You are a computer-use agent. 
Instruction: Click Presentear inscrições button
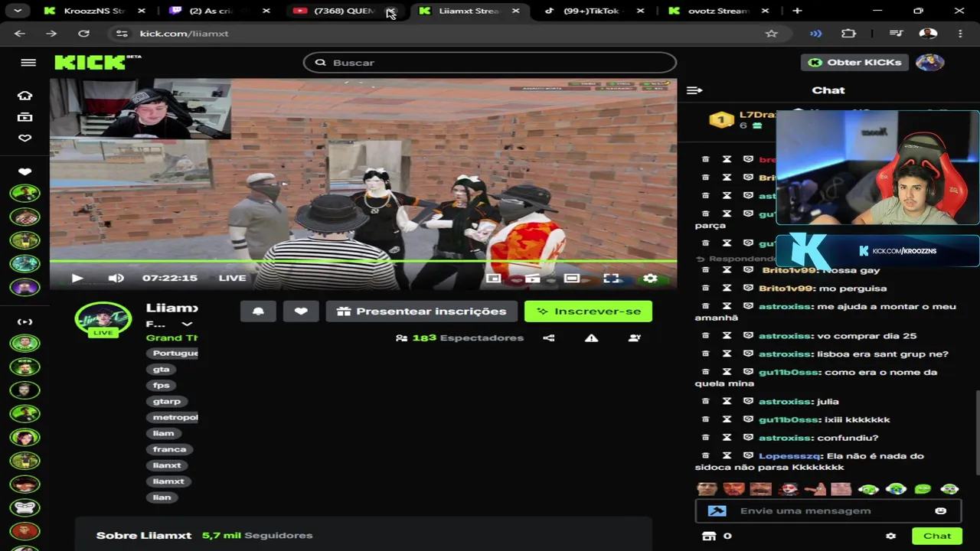point(422,311)
